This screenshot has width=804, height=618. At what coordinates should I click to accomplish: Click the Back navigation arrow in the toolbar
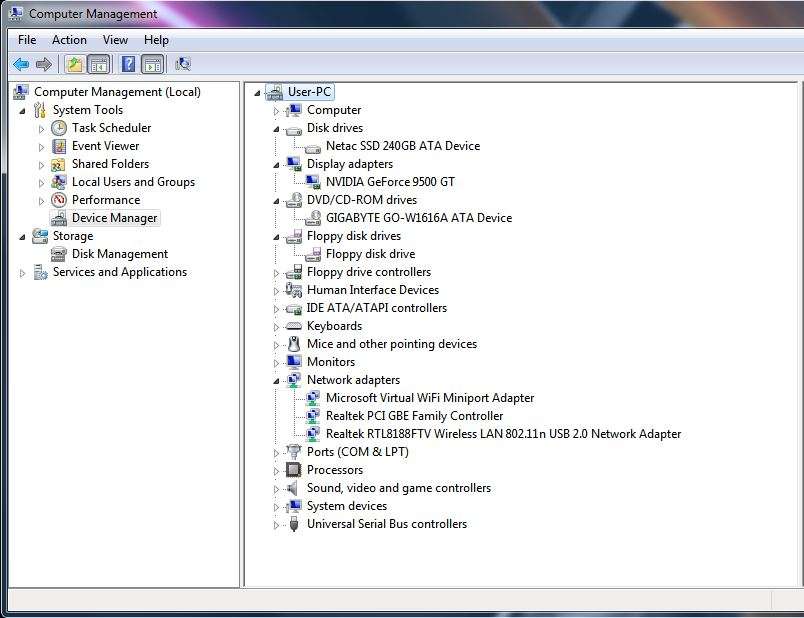point(21,63)
